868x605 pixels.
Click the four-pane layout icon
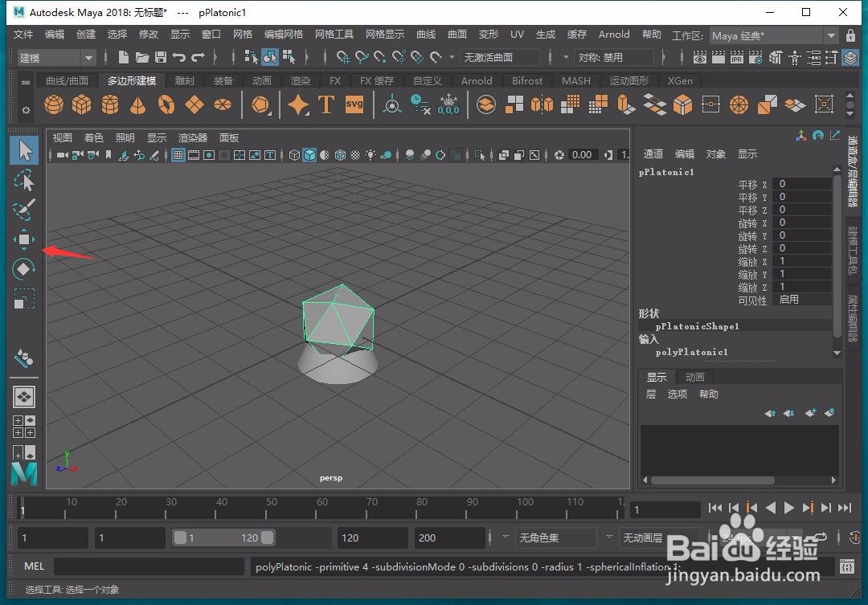pos(24,427)
